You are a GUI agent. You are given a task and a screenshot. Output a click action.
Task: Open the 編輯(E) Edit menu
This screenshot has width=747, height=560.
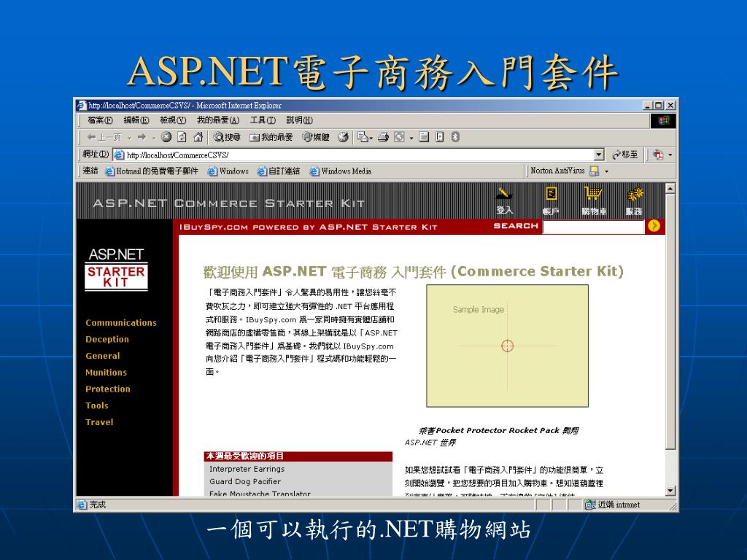(136, 120)
